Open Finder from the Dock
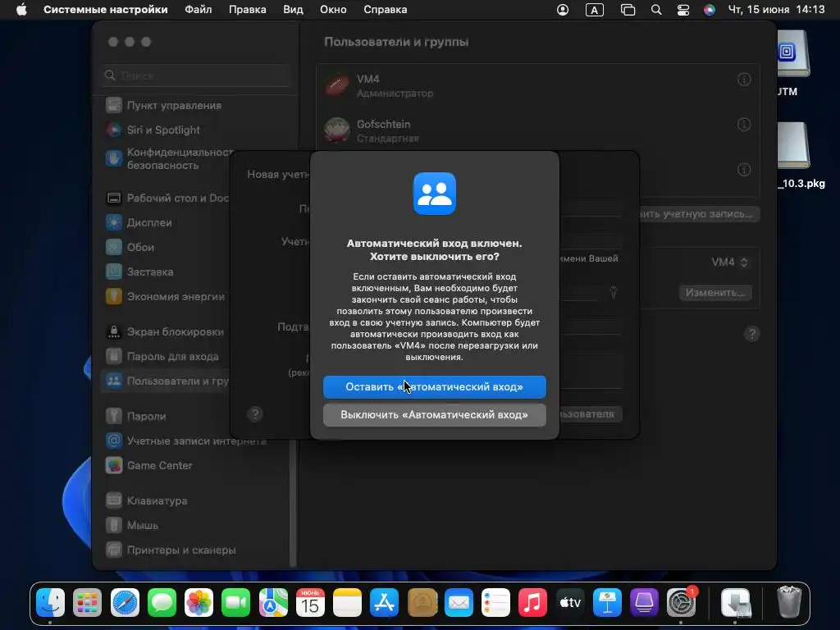840x630 pixels. [50, 603]
